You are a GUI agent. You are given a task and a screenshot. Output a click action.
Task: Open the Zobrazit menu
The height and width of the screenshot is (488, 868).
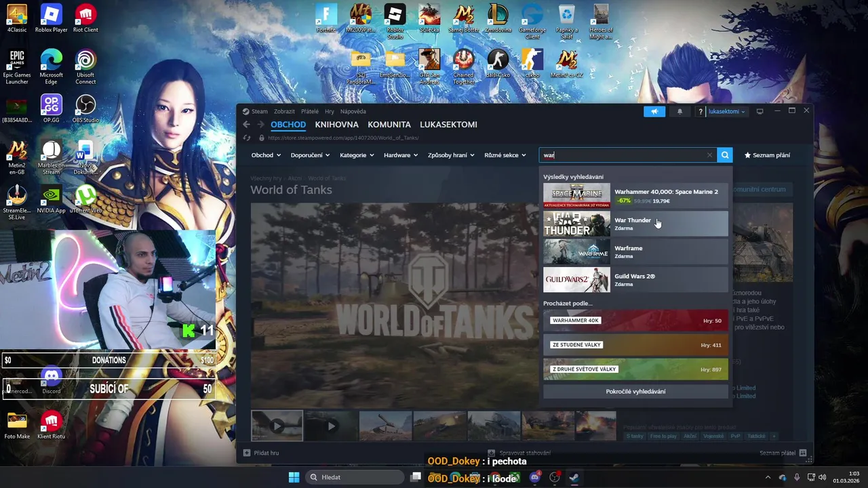[284, 111]
